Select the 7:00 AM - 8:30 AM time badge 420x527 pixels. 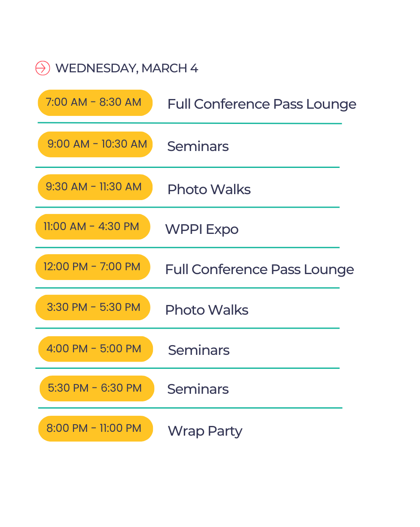coord(95,102)
